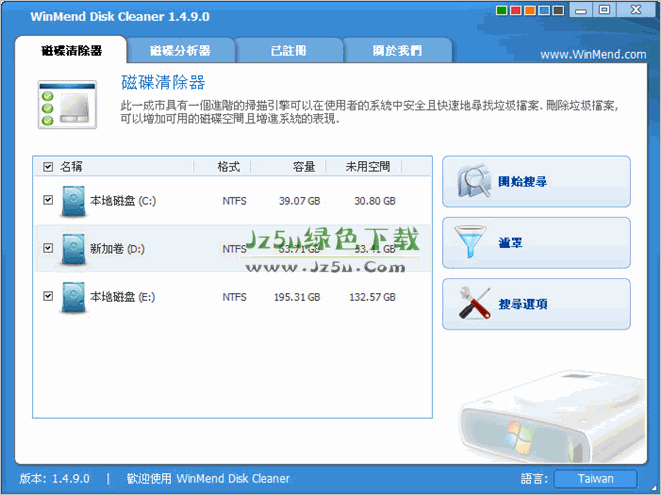Click the 195.31 GB capacity value
This screenshot has height=495, width=661.
pos(297,297)
